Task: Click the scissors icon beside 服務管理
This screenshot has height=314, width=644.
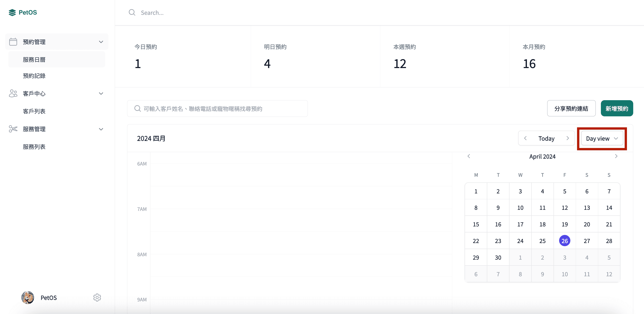Action: point(13,129)
